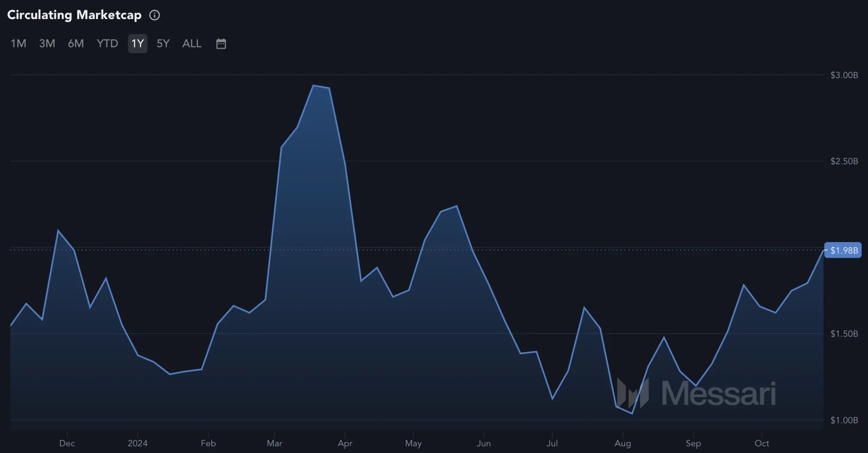Switch chart to the 6M range
868x453 pixels.
point(76,43)
